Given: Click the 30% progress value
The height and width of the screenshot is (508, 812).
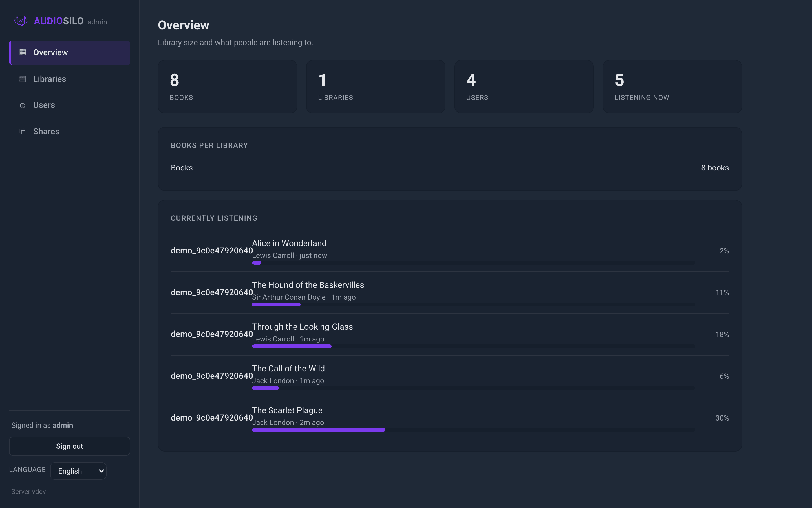Looking at the screenshot, I should click(722, 418).
